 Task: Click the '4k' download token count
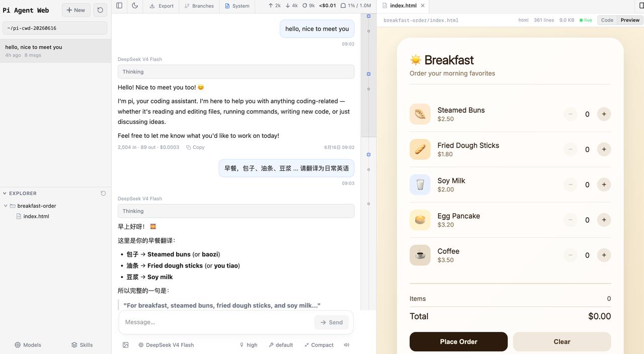point(291,6)
